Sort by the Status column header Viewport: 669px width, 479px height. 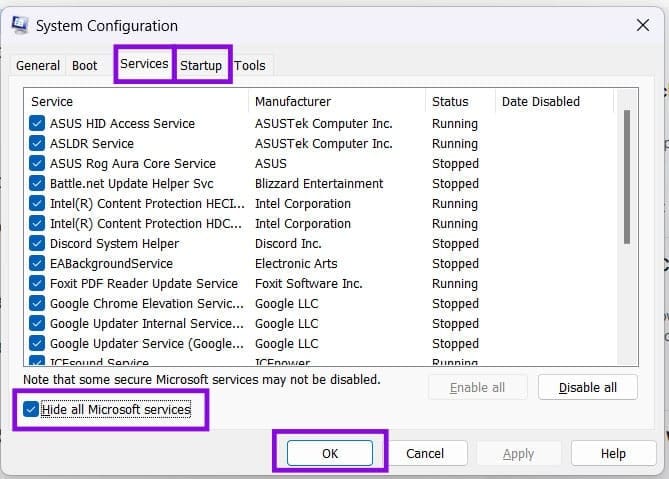pos(460,102)
